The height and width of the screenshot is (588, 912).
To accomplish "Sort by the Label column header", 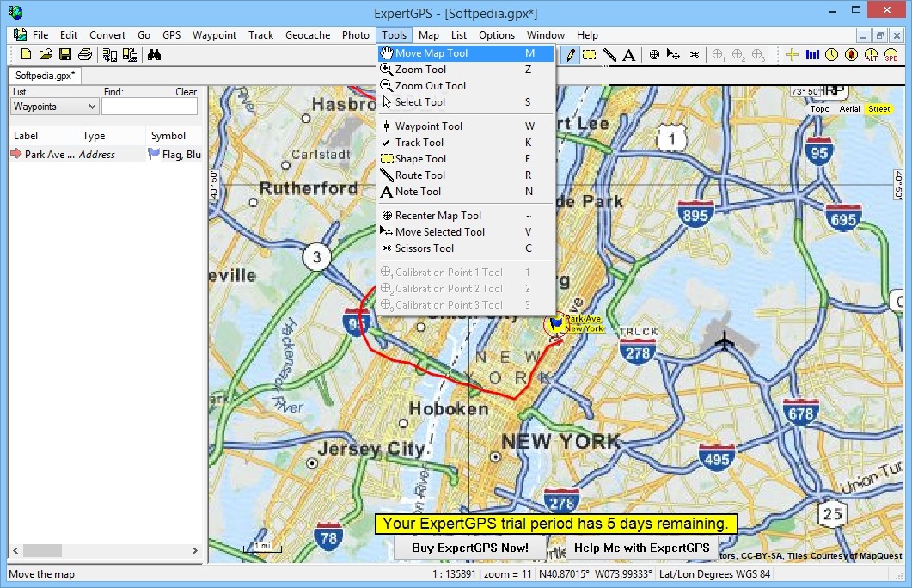I will click(42, 136).
